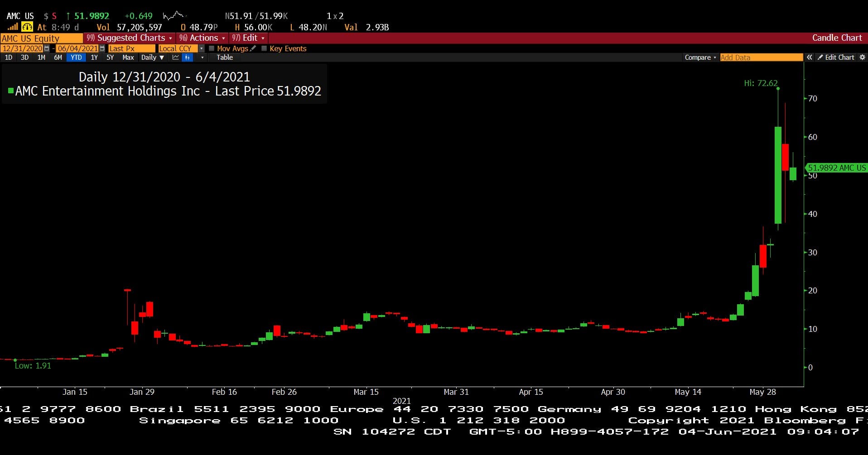
Task: Open chart settings gear icon
Action: point(862,57)
